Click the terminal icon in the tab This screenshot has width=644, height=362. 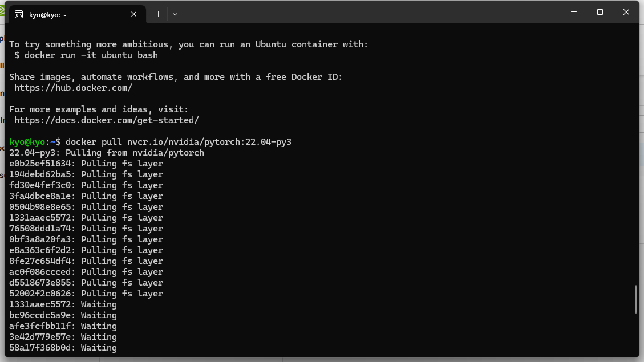coord(19,14)
